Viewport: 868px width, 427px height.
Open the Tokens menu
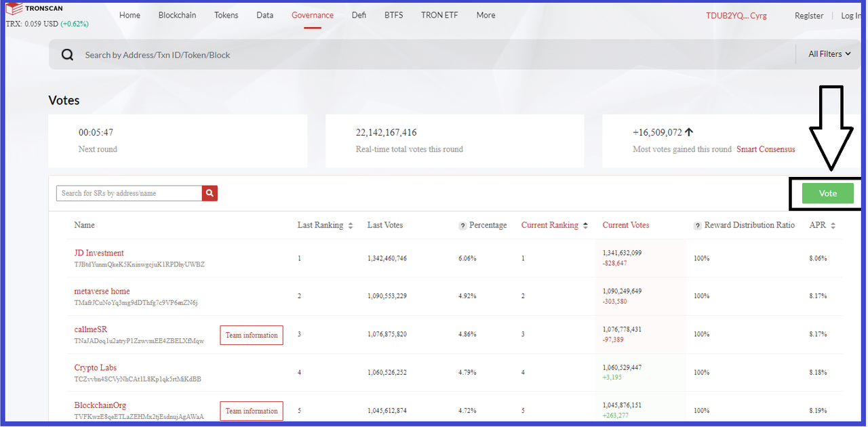226,15
